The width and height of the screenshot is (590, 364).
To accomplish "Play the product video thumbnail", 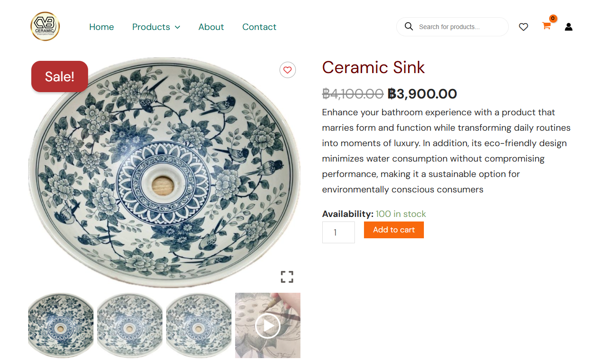I will pos(268,325).
